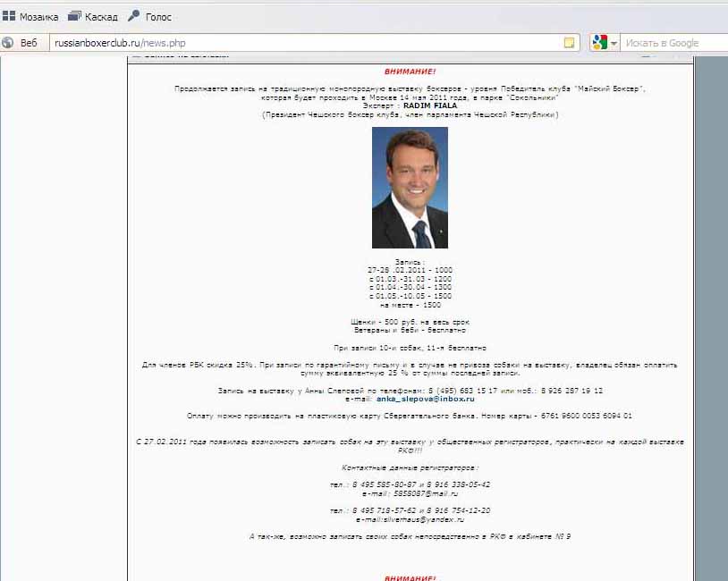Screen dimensions: 728x581
Task: Click the yellow note icon in address bar
Action: 569,43
